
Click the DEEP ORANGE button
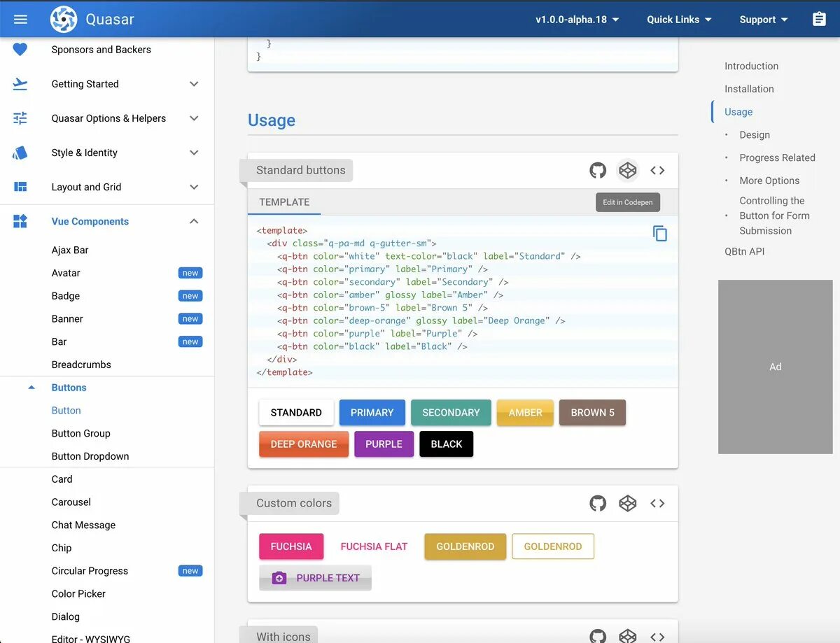(x=304, y=444)
